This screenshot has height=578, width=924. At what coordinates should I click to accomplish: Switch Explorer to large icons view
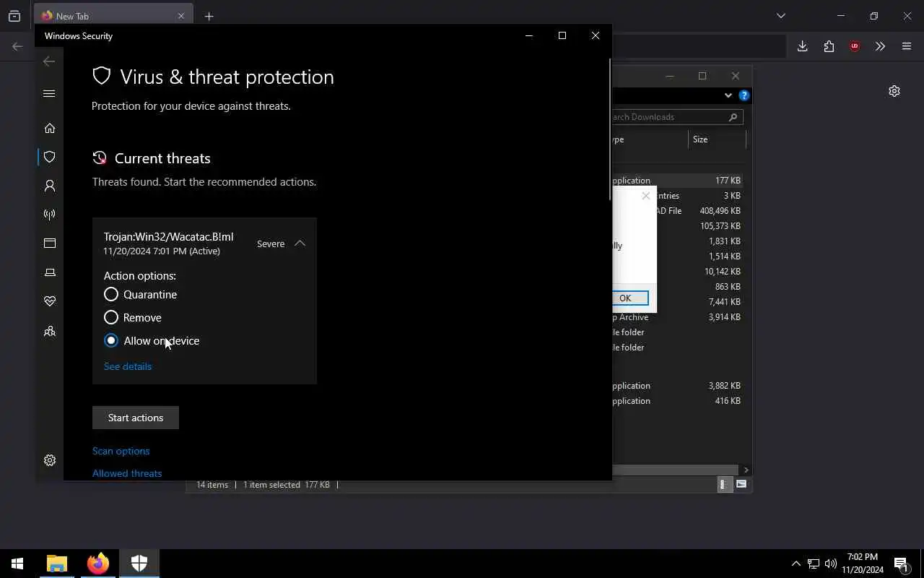coord(741,485)
